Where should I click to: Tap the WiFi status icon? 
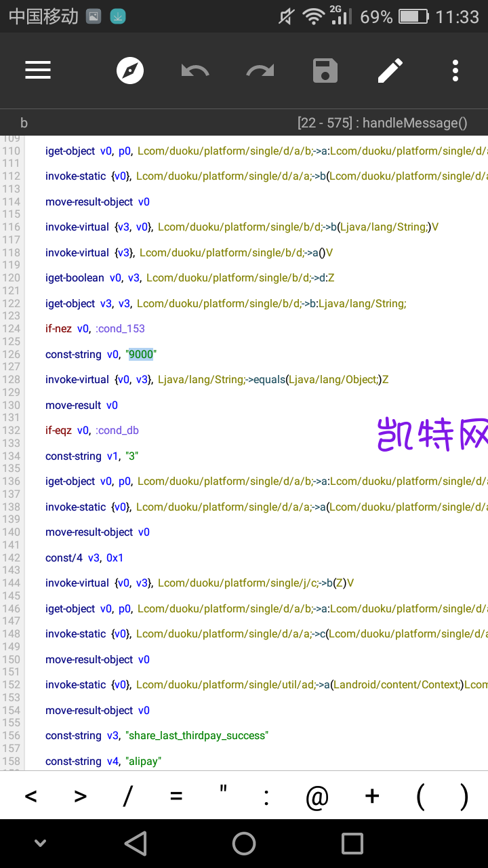[x=313, y=17]
